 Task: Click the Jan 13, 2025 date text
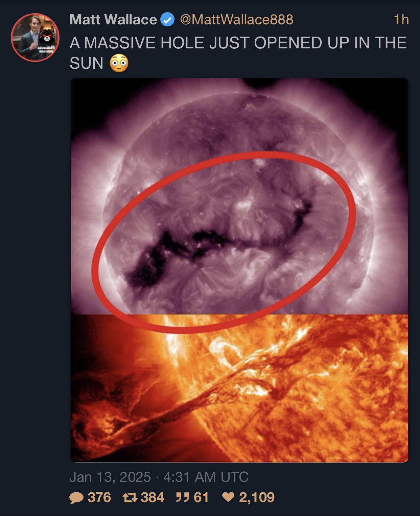pos(110,477)
